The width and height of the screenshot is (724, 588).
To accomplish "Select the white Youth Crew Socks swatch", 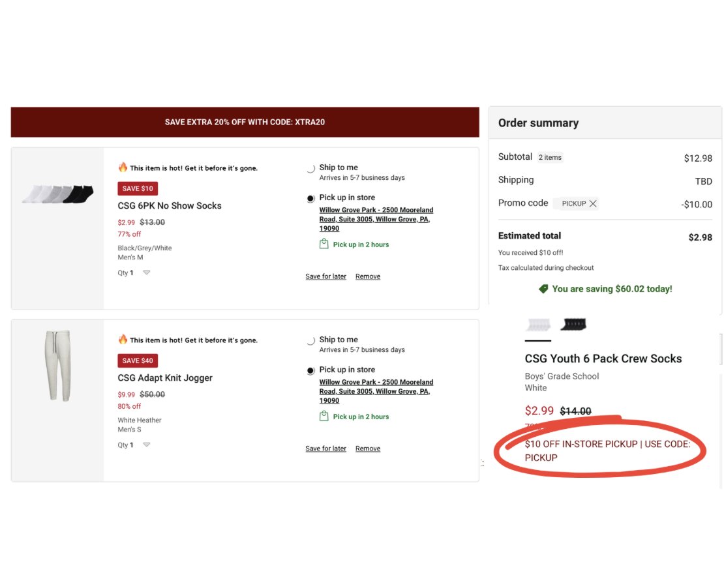I will click(538, 325).
